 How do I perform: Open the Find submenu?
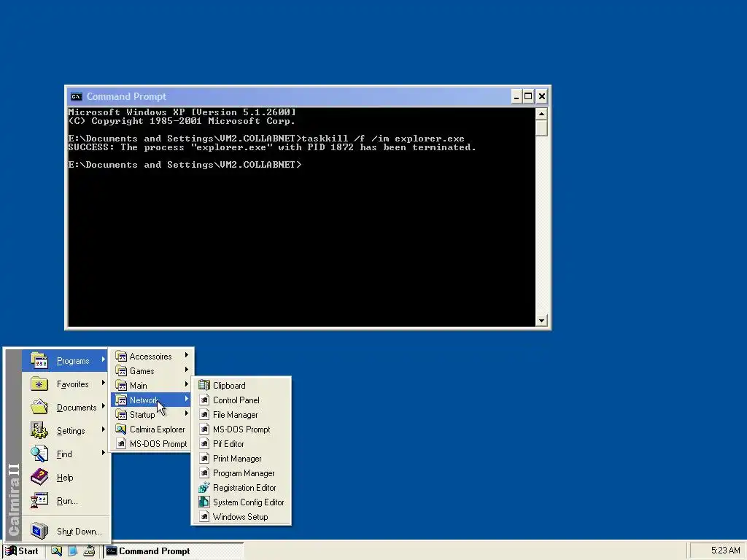(x=66, y=454)
